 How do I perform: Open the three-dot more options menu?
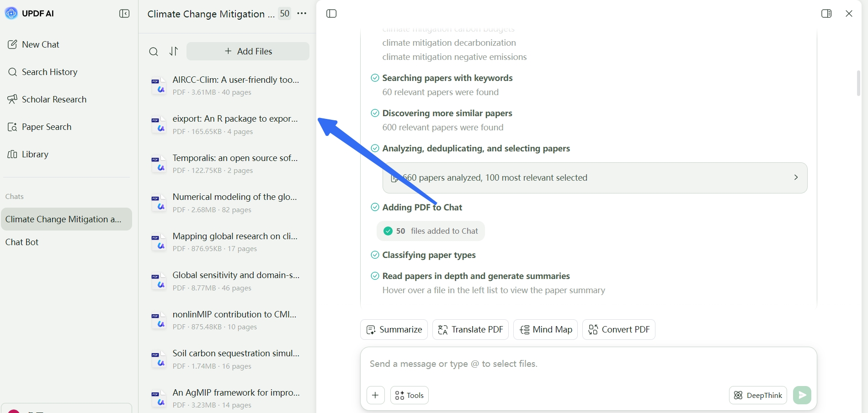coord(302,14)
